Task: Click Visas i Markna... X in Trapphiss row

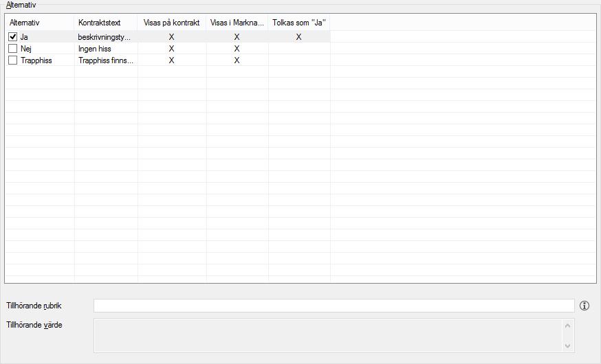Action: click(237, 60)
